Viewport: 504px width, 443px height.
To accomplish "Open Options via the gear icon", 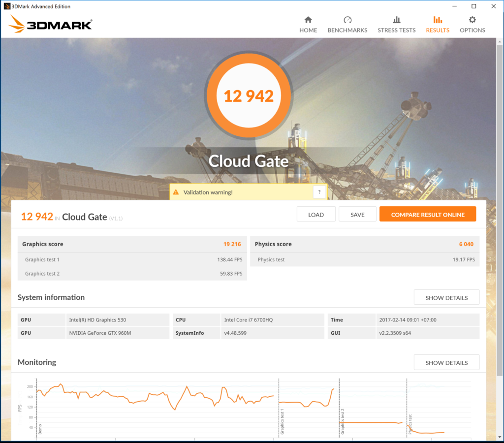I will click(472, 20).
